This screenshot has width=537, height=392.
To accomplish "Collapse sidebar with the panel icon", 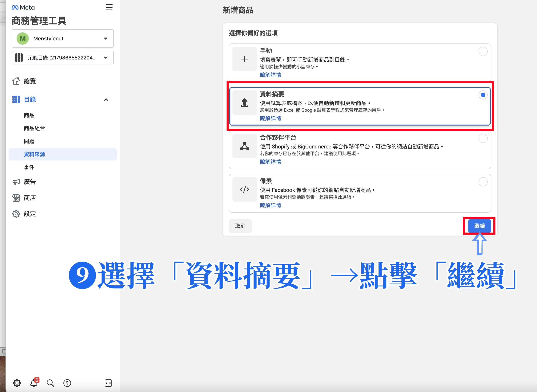I will [108, 383].
